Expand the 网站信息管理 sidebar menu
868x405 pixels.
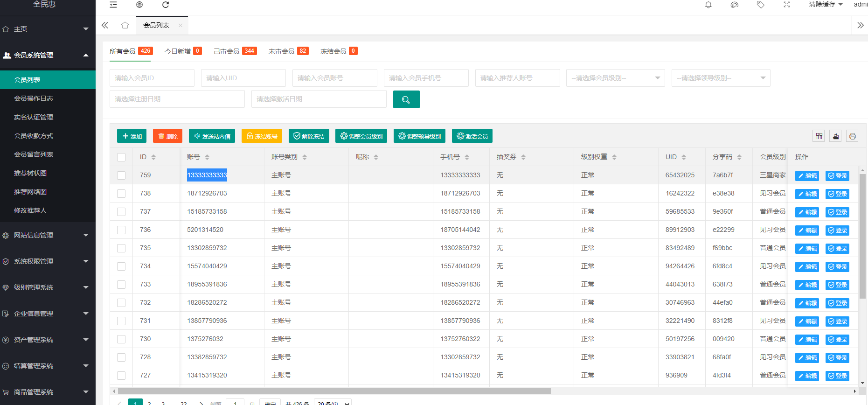pyautogui.click(x=47, y=235)
